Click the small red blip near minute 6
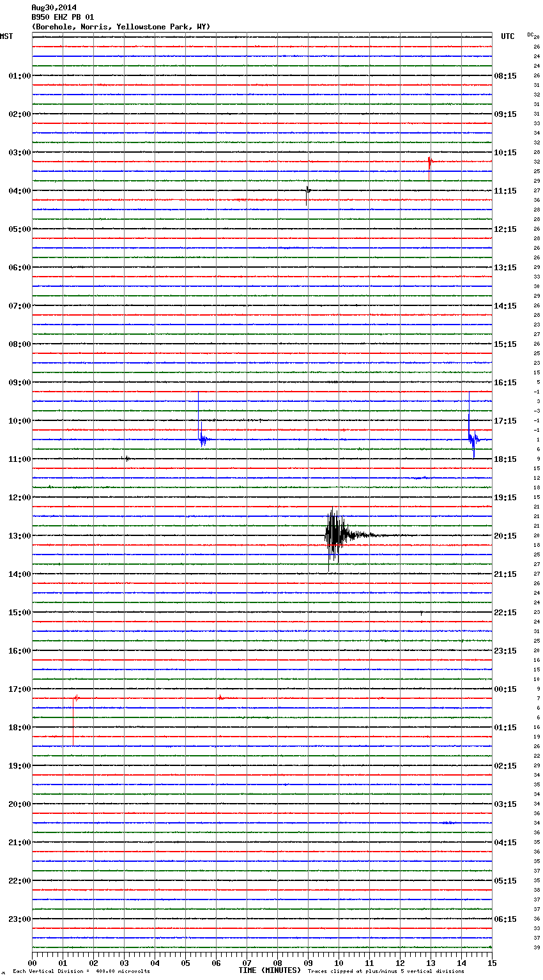 point(220,698)
